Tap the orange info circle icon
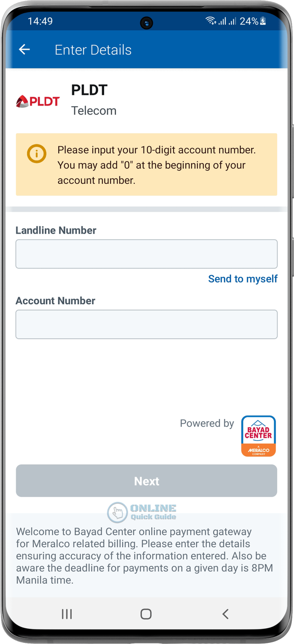The image size is (294, 644). (37, 154)
